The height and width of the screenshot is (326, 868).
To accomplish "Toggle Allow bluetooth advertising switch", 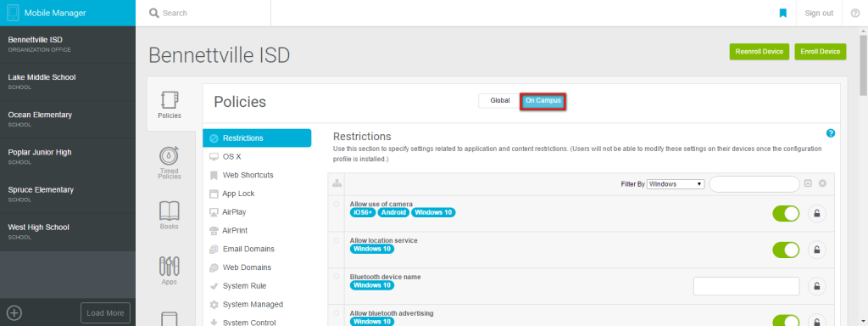I will (786, 320).
